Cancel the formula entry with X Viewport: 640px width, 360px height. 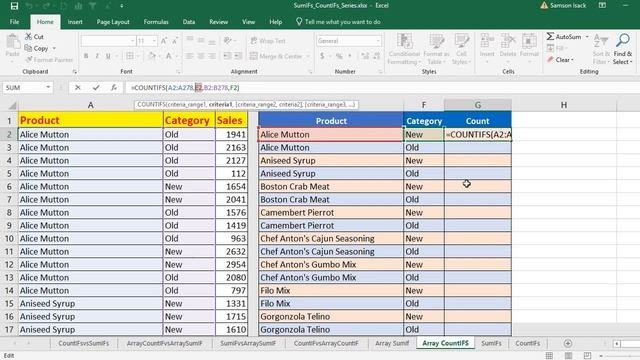(x=78, y=87)
